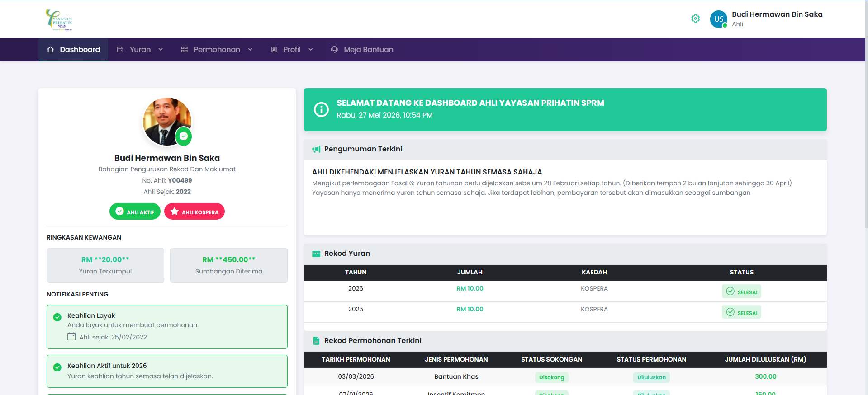Screen dimensions: 868x395
Task: Click the JUMLAH column header
Action: click(470, 273)
